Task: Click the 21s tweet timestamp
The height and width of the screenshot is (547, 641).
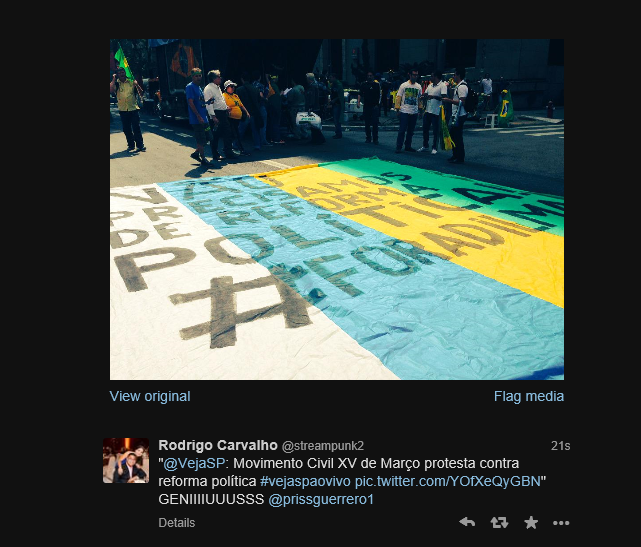Action: point(560,446)
